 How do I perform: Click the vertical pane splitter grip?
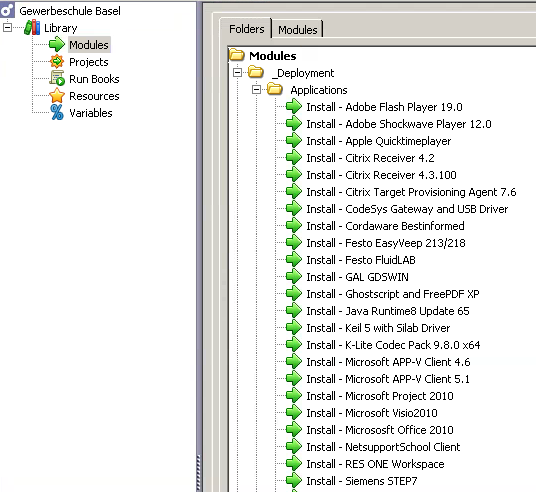click(199, 473)
